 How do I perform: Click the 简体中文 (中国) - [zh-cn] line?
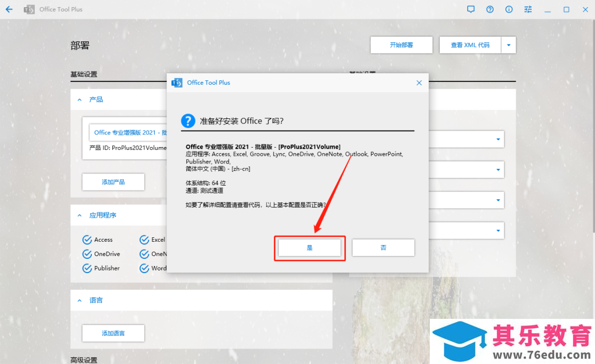point(218,169)
